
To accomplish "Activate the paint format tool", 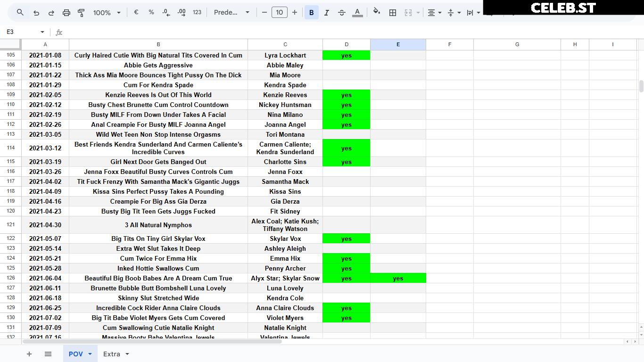I will click(x=81, y=13).
